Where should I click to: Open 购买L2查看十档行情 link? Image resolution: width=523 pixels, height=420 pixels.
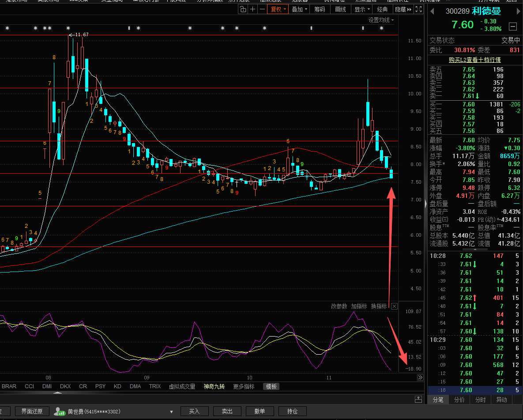pos(474,60)
